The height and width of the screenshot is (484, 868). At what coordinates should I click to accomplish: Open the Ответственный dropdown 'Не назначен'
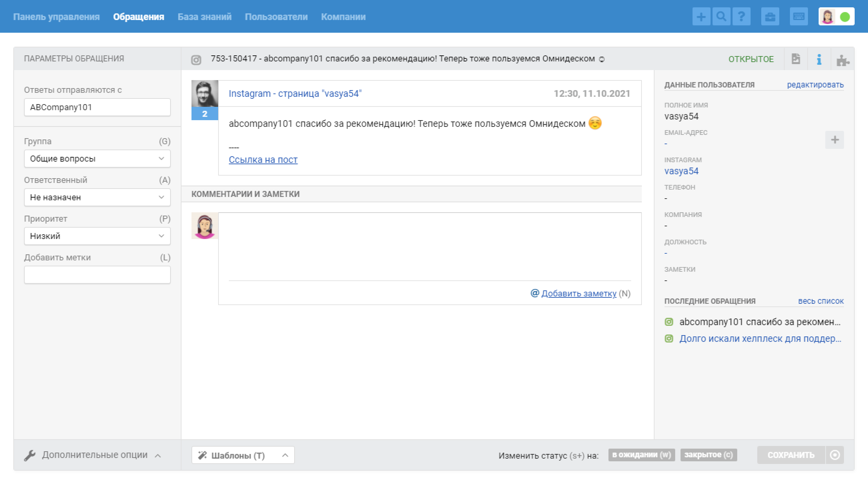(97, 197)
